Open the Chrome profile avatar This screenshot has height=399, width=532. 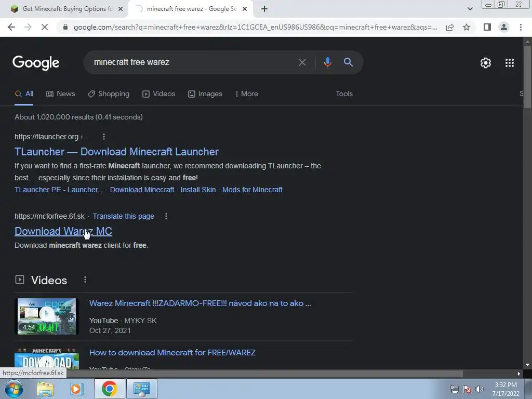coord(504,27)
